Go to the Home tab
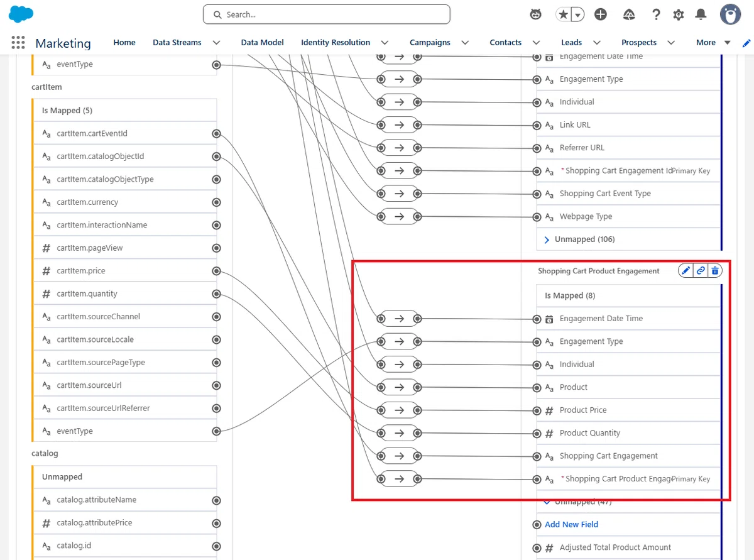Screen dimensions: 754x560 point(124,43)
